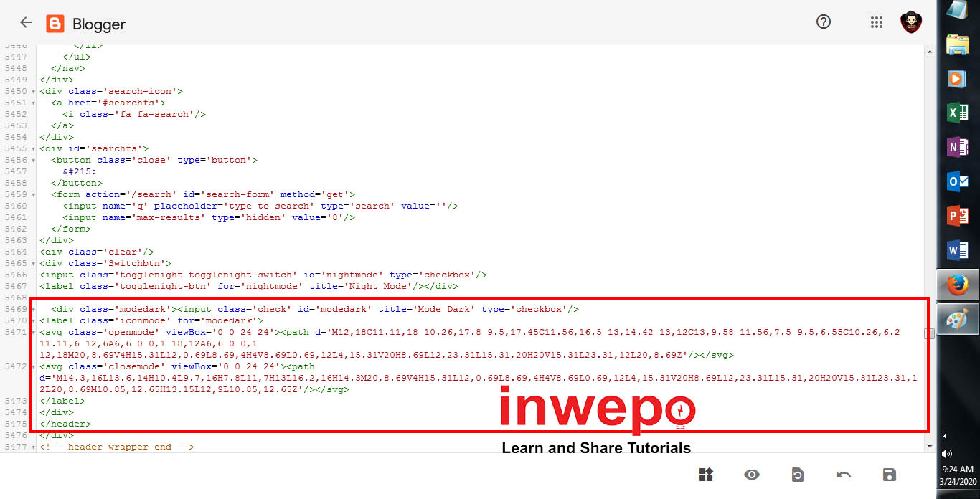Viewport: 980px width, 499px height.
Task: Click line with a href='#searchfs'
Action: coord(108,103)
